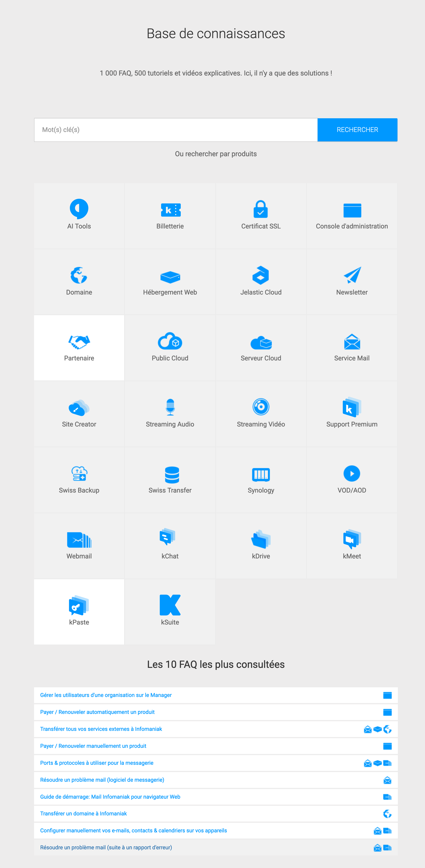Open the Mail Infomaniak quick-start guide link
425x868 pixels.
click(110, 797)
